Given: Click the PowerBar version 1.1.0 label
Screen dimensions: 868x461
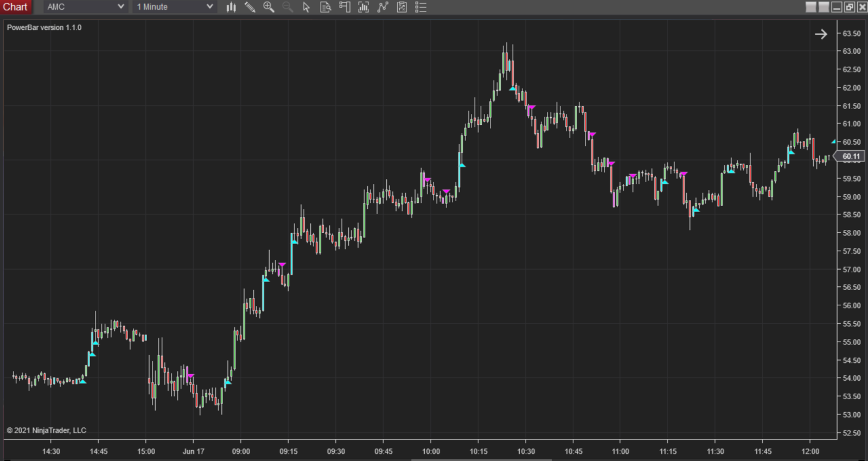Looking at the screenshot, I should click(x=44, y=28).
